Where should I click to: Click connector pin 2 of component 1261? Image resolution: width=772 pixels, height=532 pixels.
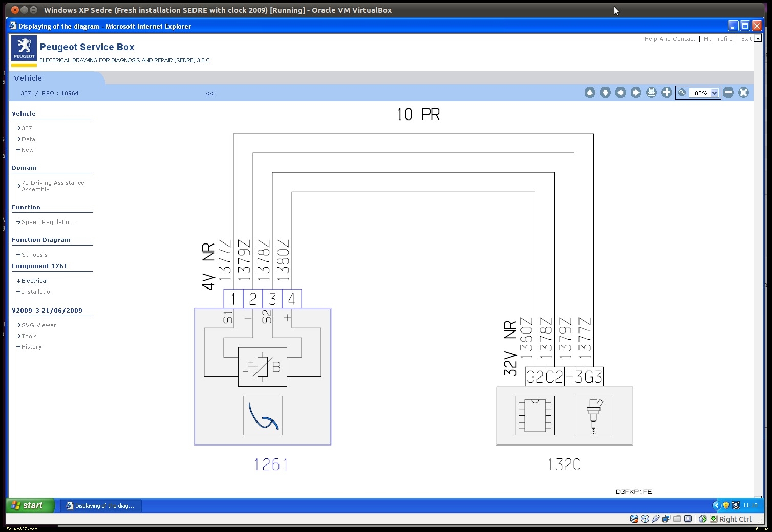pyautogui.click(x=253, y=299)
